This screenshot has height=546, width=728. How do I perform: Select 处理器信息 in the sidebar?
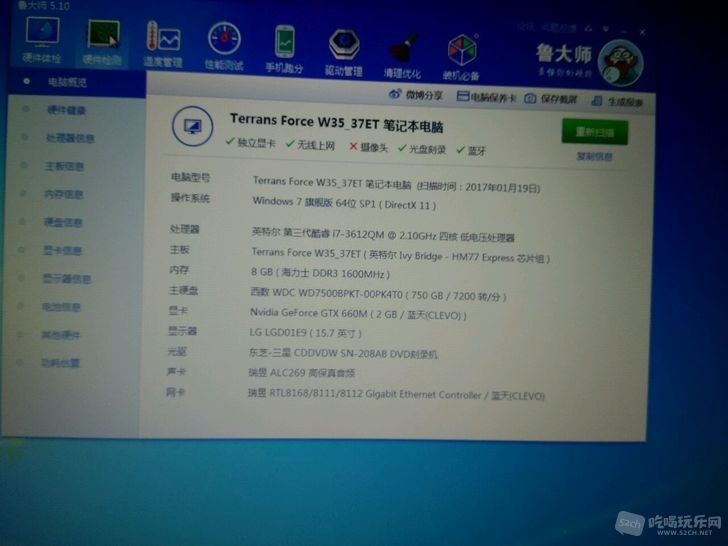70,138
